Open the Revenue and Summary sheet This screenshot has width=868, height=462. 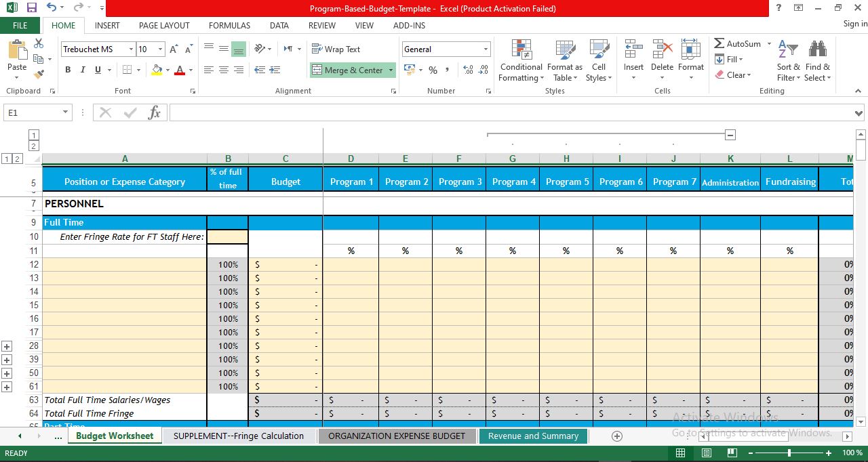533,436
